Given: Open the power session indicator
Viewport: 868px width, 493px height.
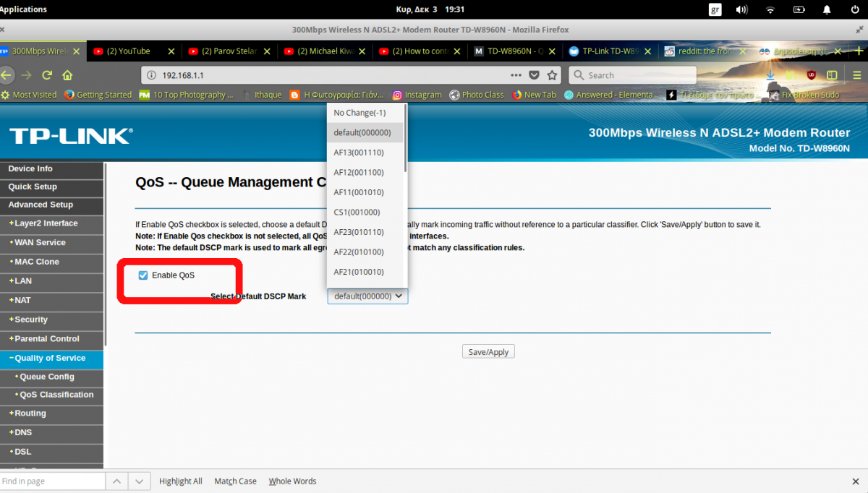Looking at the screenshot, I should [856, 9].
